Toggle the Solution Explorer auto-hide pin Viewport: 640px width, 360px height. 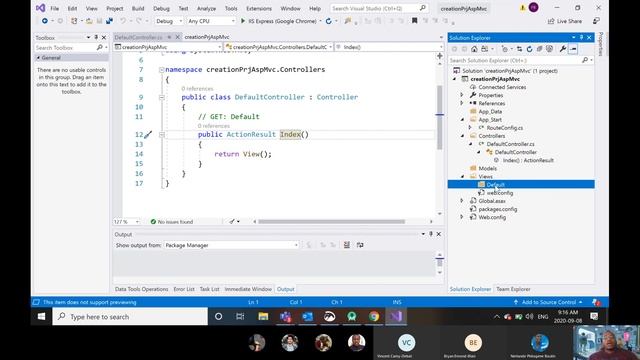coord(581,38)
